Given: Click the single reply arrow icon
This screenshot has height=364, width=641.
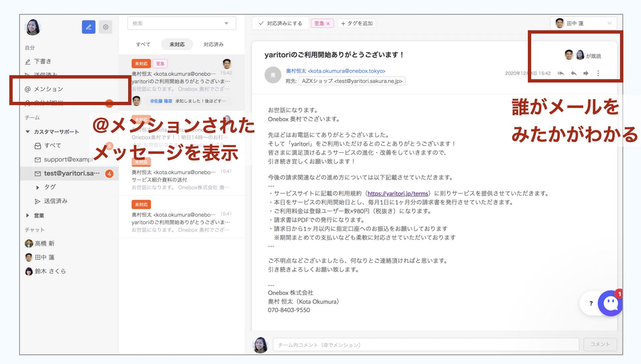Looking at the screenshot, I should click(573, 73).
